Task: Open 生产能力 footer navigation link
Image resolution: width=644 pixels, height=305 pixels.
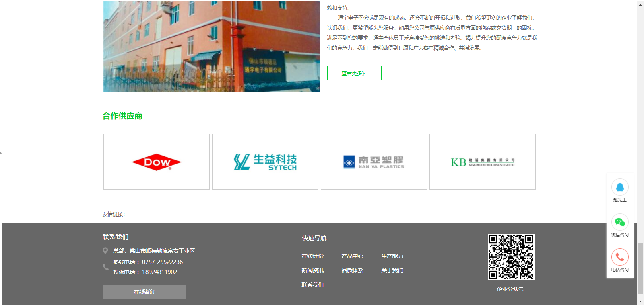Action: [x=392, y=256]
